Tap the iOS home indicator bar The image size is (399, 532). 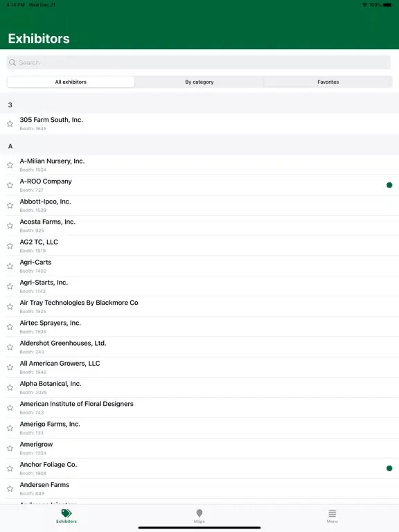(x=199, y=528)
